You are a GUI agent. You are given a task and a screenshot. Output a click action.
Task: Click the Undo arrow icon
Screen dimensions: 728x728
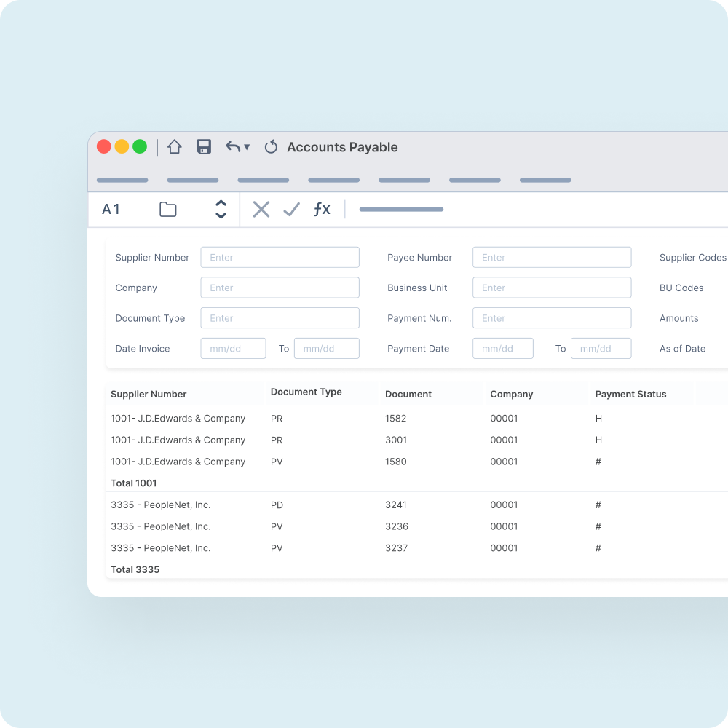tap(232, 146)
